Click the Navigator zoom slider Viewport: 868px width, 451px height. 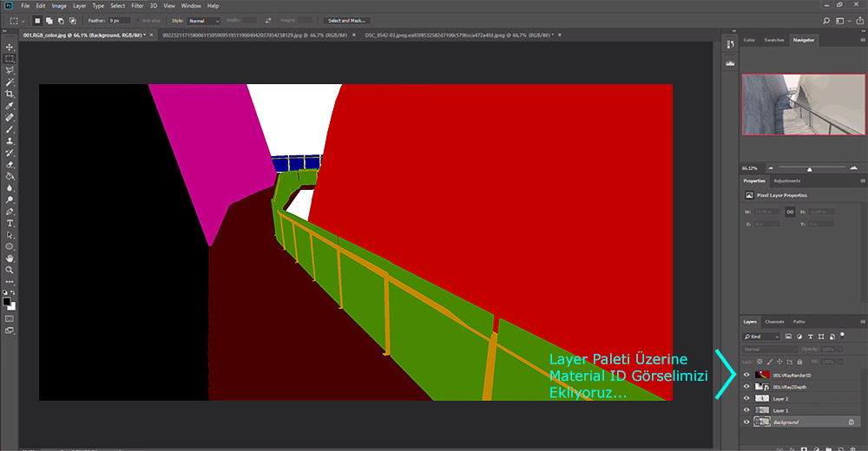click(x=809, y=167)
